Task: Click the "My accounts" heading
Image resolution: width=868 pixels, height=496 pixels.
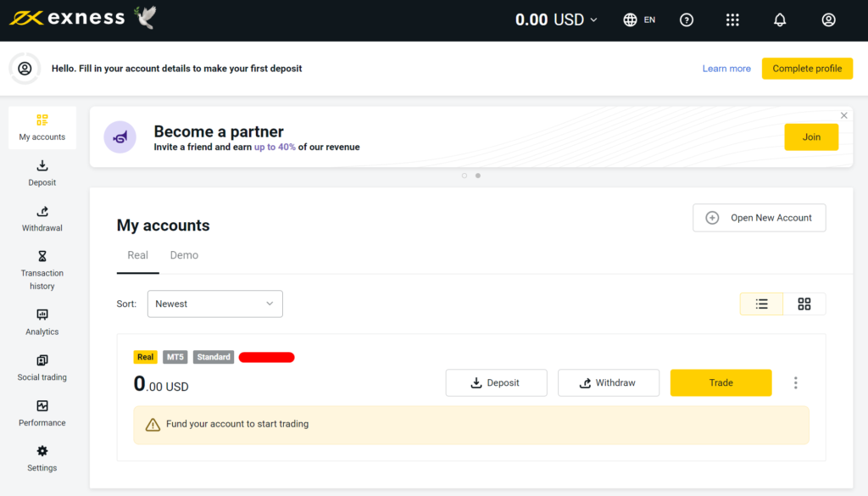Action: [x=164, y=226]
